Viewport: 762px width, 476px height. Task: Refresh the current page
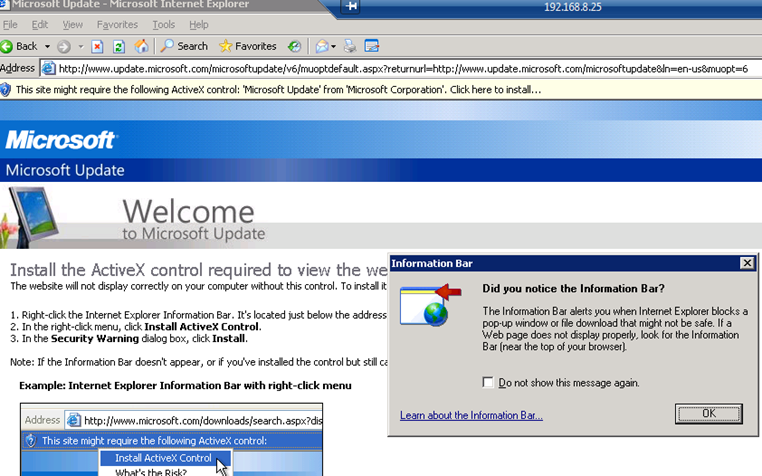(119, 46)
